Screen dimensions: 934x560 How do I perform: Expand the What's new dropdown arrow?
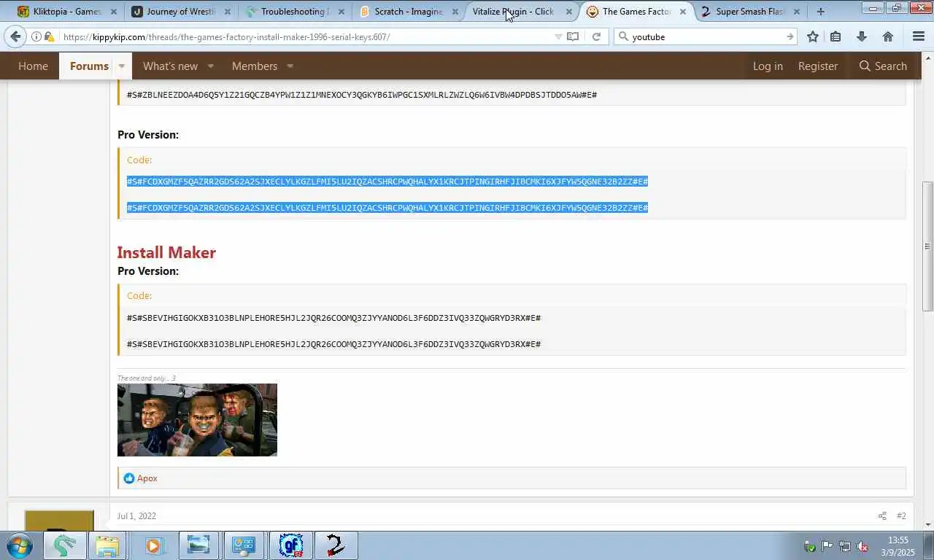pos(210,66)
